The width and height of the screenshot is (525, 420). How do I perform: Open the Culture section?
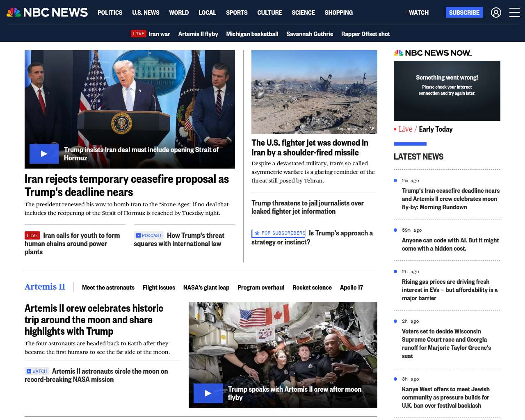tap(269, 12)
